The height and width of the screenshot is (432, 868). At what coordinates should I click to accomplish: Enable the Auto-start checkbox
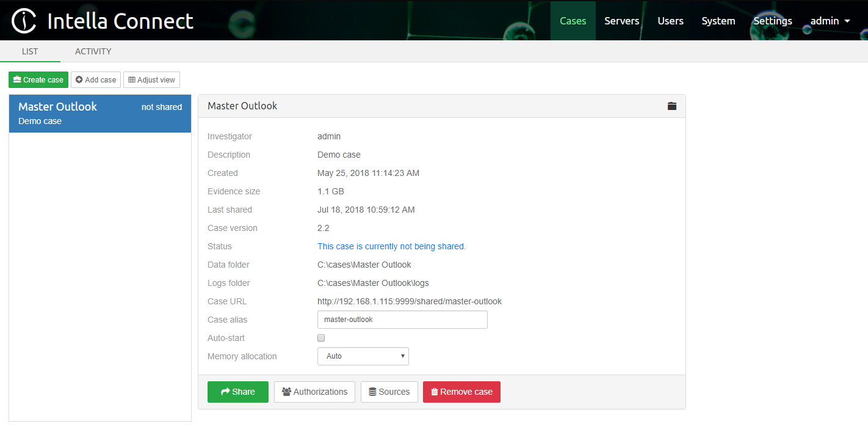(321, 338)
